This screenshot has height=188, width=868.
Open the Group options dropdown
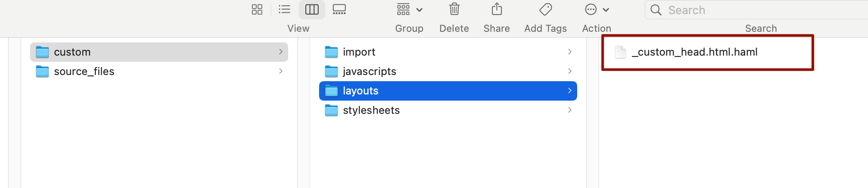pos(410,9)
